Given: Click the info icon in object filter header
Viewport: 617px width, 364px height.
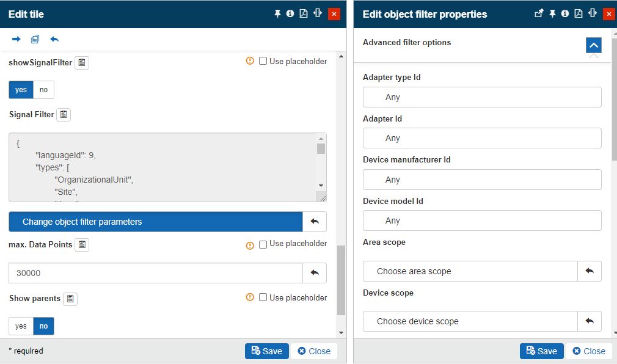Looking at the screenshot, I should (565, 13).
